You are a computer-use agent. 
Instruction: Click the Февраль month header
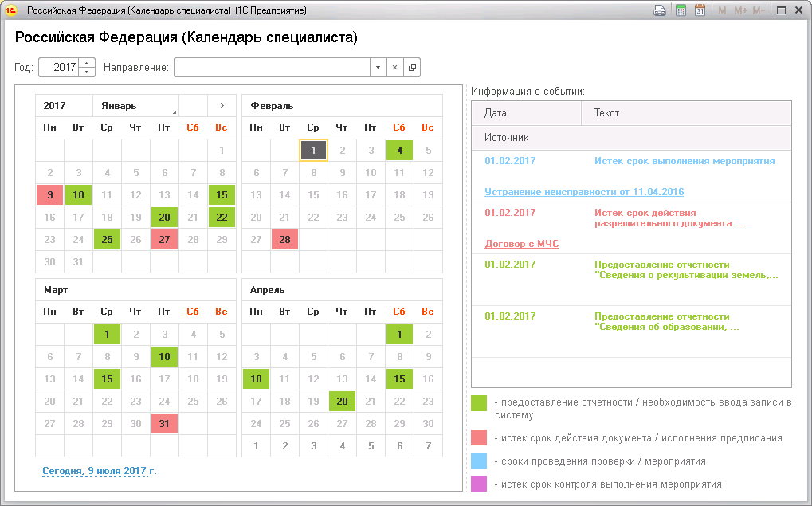[x=343, y=106]
